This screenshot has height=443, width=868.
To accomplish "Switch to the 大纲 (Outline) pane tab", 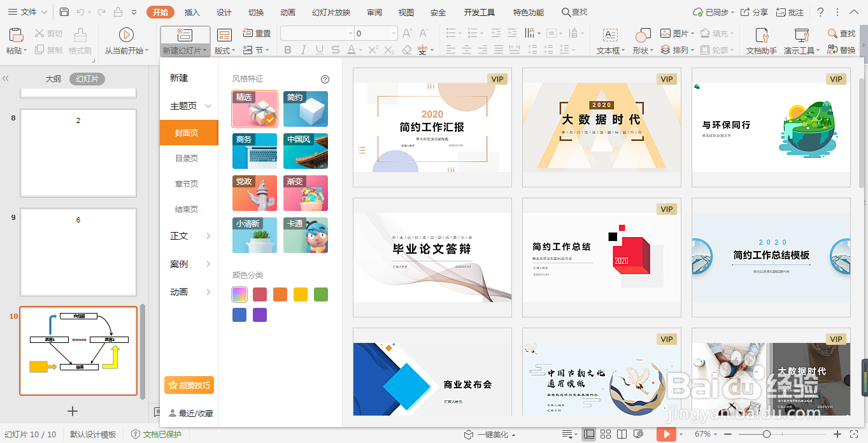I will (53, 78).
